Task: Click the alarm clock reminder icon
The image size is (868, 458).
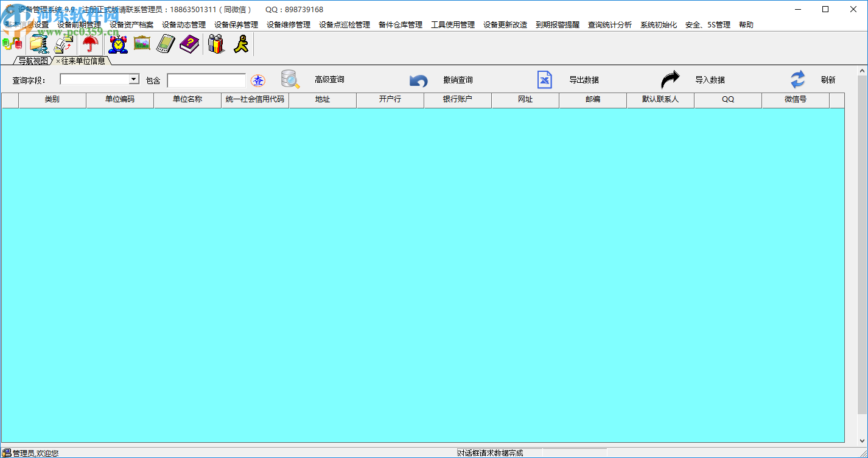Action: 117,44
